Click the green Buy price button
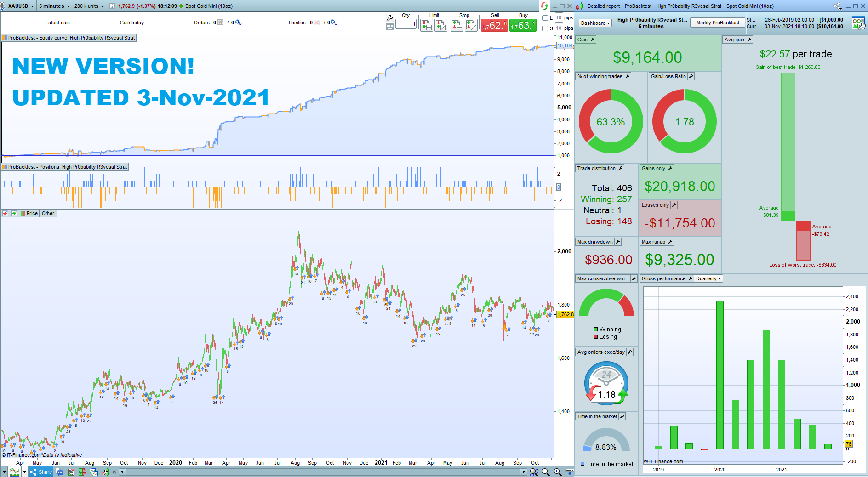 [x=523, y=25]
